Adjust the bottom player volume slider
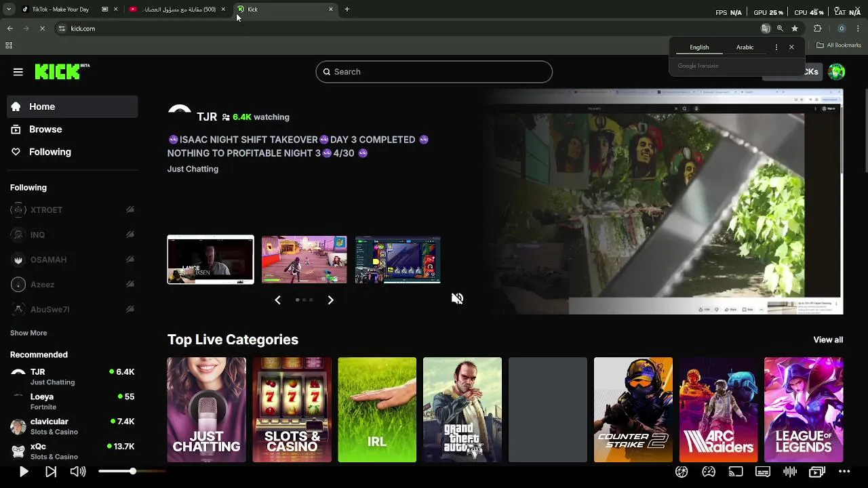 (132, 471)
